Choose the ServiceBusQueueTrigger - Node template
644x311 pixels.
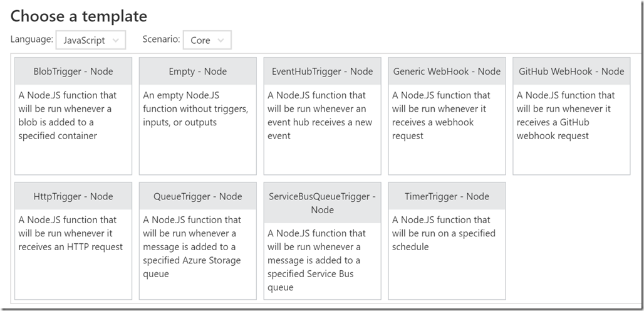[x=322, y=203]
